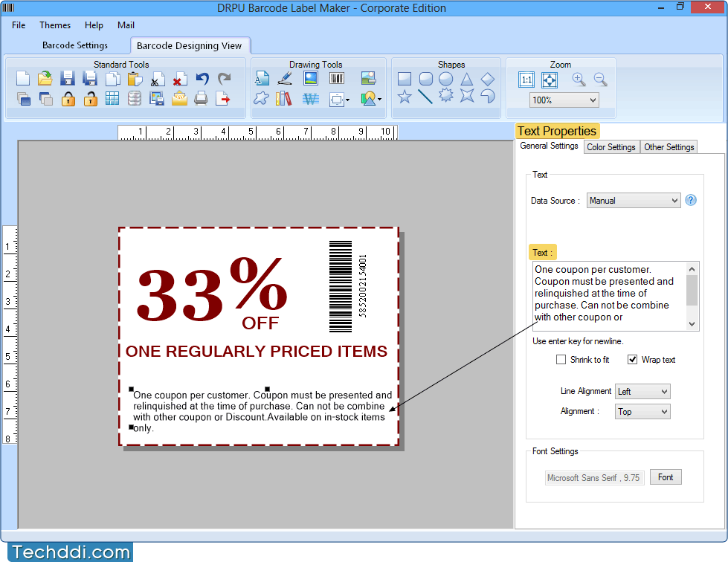
Task: Set zoom to actual size 1:1
Action: click(526, 80)
